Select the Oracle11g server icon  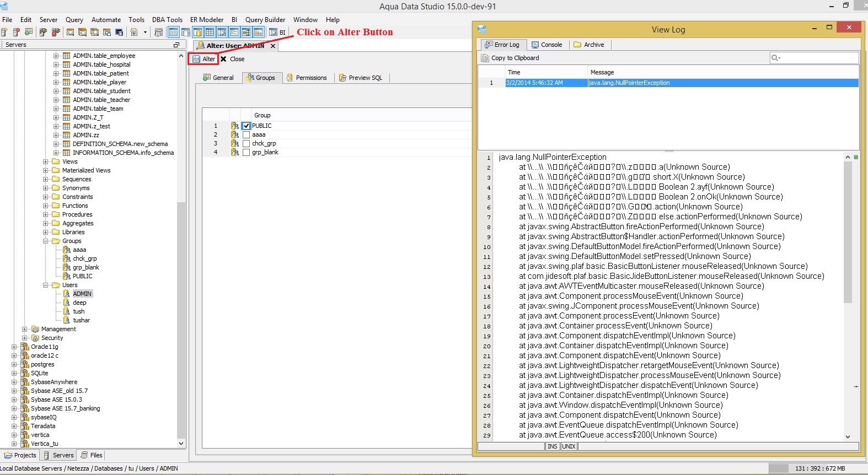click(x=25, y=347)
